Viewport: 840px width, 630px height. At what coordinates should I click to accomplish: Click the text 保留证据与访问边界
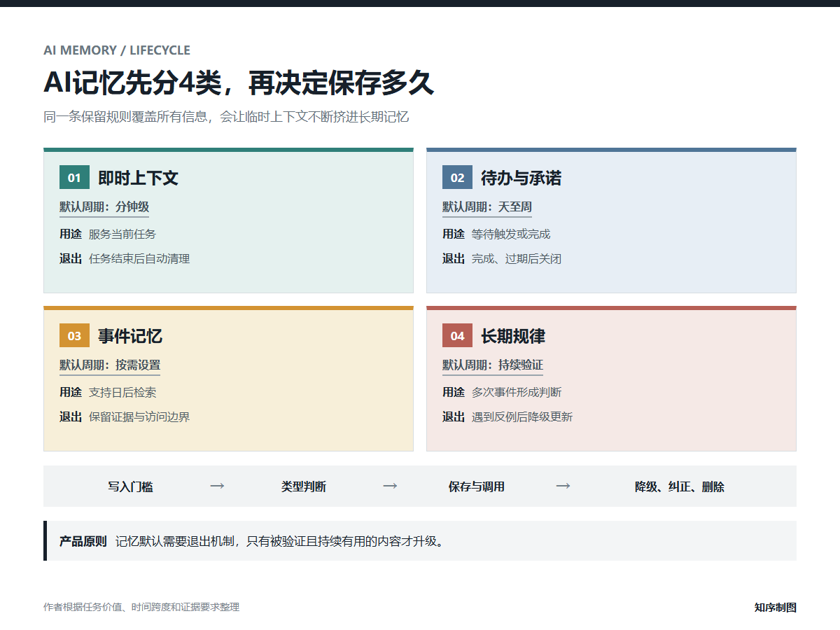(x=139, y=417)
